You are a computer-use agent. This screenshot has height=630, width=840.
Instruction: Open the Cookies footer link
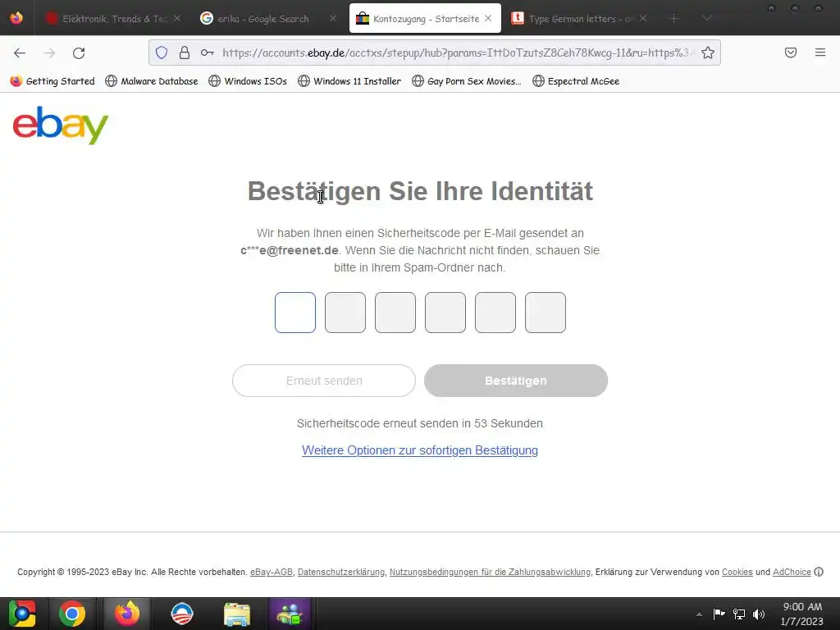point(737,572)
